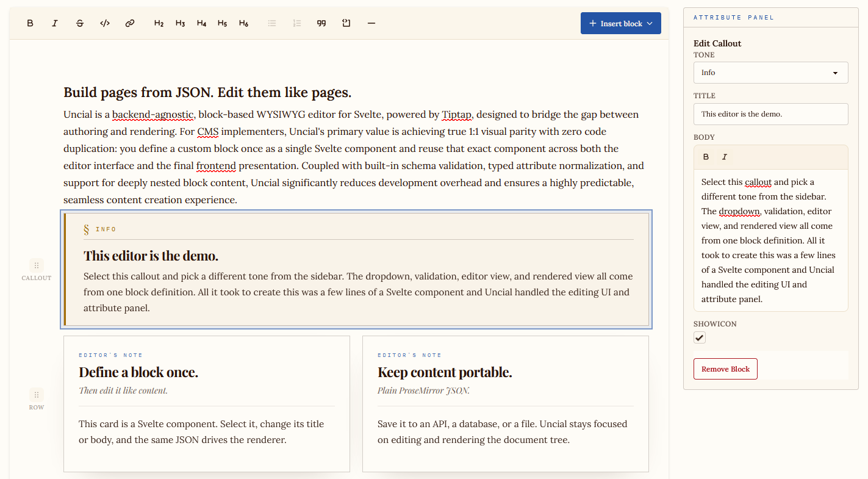The width and height of the screenshot is (868, 479).
Task: Set heading level H6
Action: [x=243, y=23]
